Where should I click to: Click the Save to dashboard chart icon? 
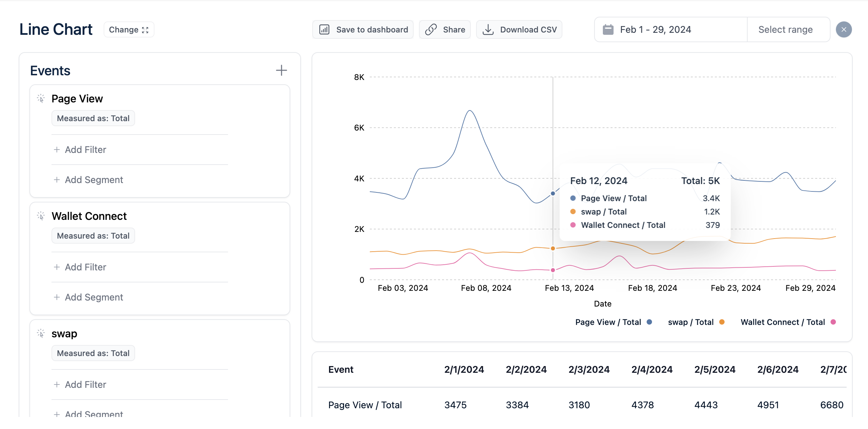324,30
